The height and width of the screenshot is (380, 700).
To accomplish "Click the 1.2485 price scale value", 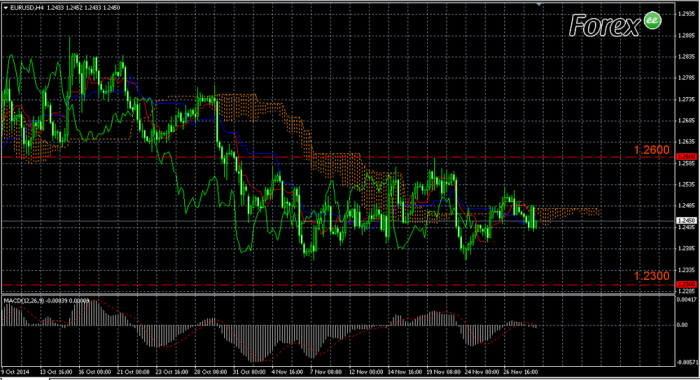I will coord(686,206).
